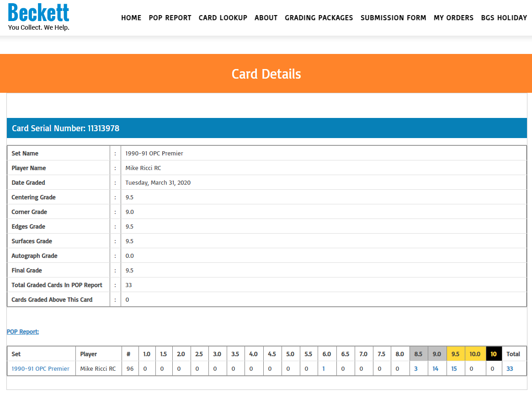
Task: Click the Autograph Grade value 0.0
Action: click(x=130, y=256)
